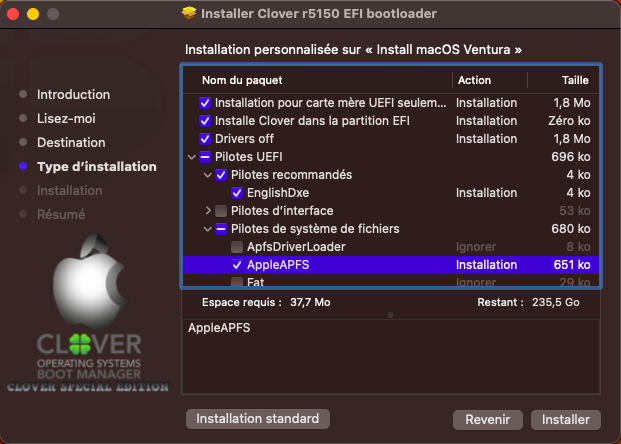Uncheck the AppleAPFS checkbox
The image size is (621, 444).
[x=237, y=265]
